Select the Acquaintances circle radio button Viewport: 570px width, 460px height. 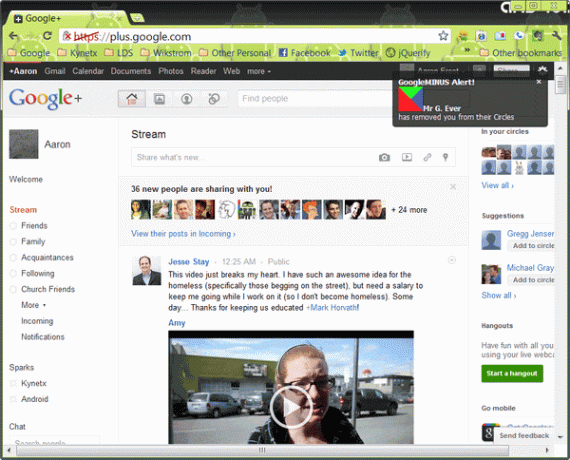(13, 257)
